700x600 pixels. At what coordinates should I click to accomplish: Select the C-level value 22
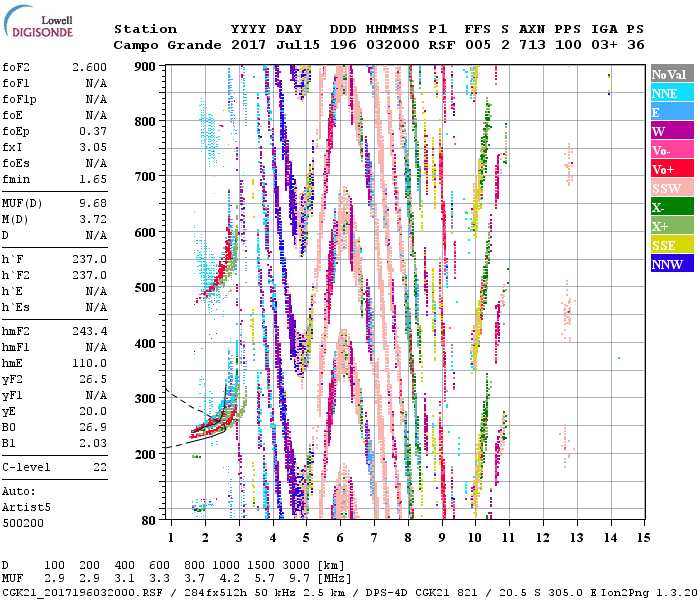(100, 467)
